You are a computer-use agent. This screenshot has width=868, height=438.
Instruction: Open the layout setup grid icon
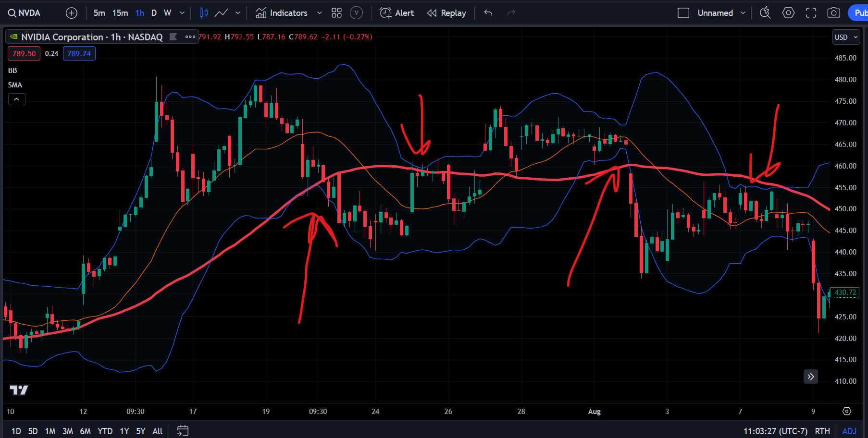tap(336, 13)
